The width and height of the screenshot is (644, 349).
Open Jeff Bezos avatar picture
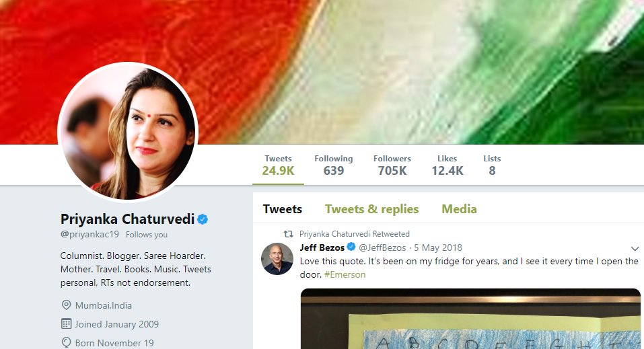coord(277,259)
